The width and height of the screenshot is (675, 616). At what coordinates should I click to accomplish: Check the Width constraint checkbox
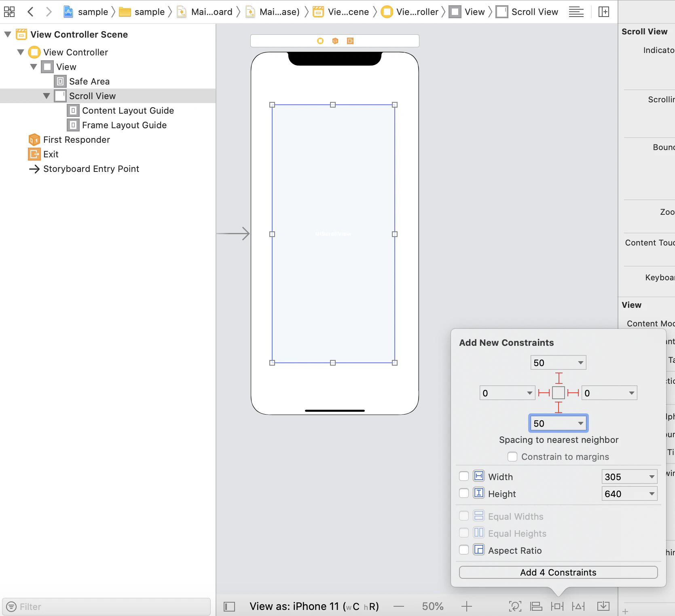point(464,476)
